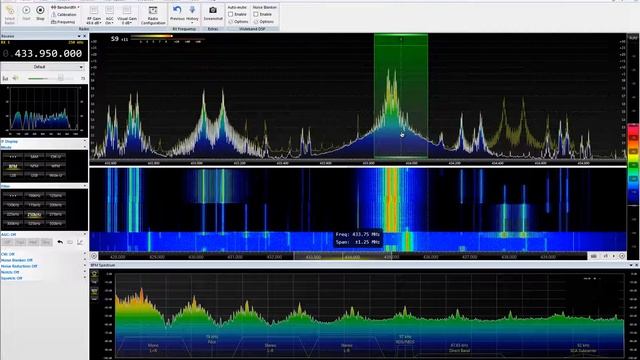Set AGC to Fast

pos(20,242)
